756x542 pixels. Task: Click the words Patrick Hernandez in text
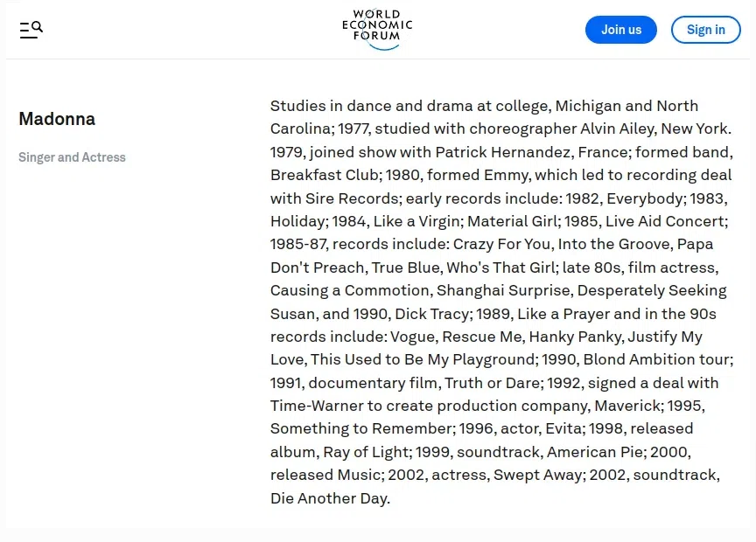[x=505, y=152]
